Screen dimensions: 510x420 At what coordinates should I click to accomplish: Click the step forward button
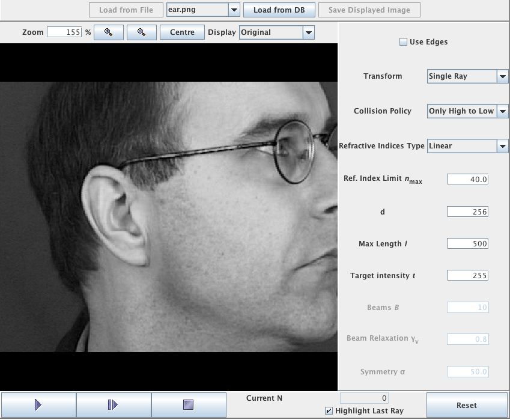[x=113, y=405]
